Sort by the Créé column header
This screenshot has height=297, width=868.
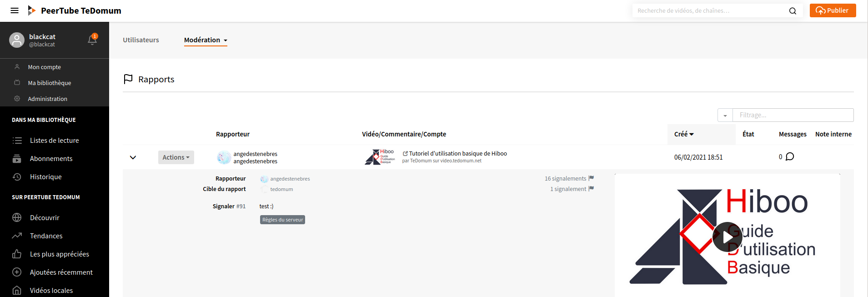tap(684, 134)
